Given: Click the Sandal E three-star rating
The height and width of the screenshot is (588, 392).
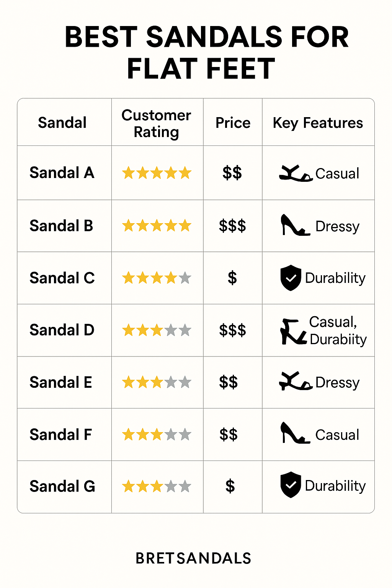Looking at the screenshot, I should [x=157, y=382].
